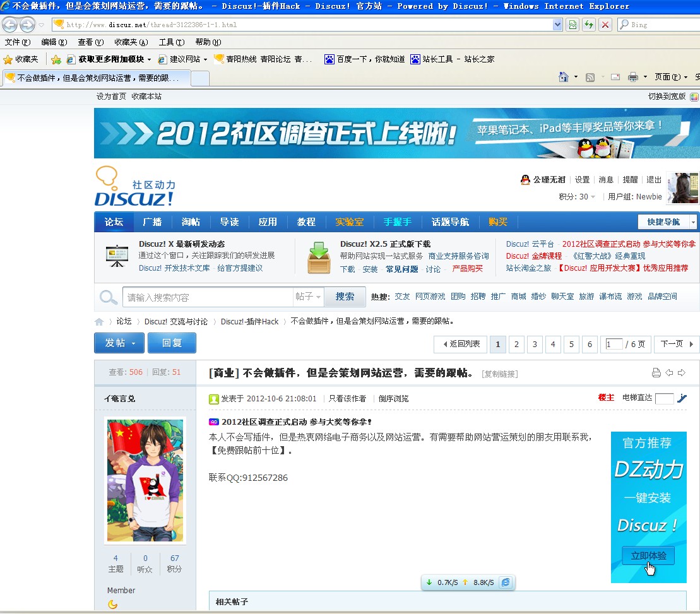
Task: Click the color style switch icon
Action: click(694, 97)
